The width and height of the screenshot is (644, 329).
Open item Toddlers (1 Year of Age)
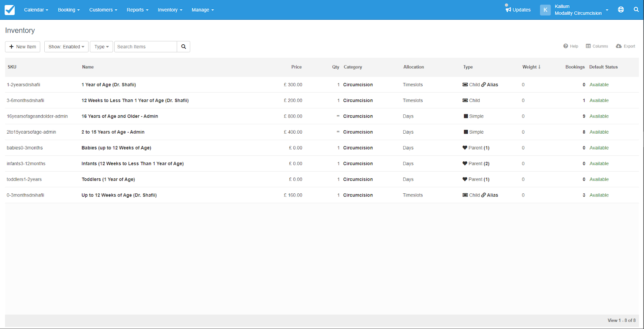pyautogui.click(x=108, y=179)
